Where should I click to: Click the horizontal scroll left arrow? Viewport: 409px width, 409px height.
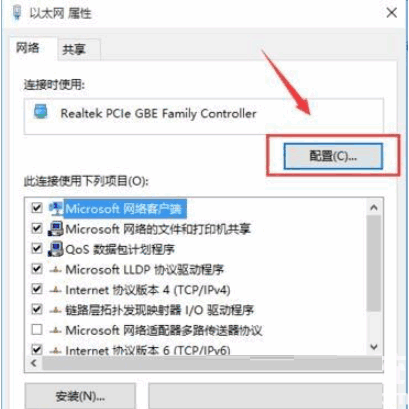[34, 363]
